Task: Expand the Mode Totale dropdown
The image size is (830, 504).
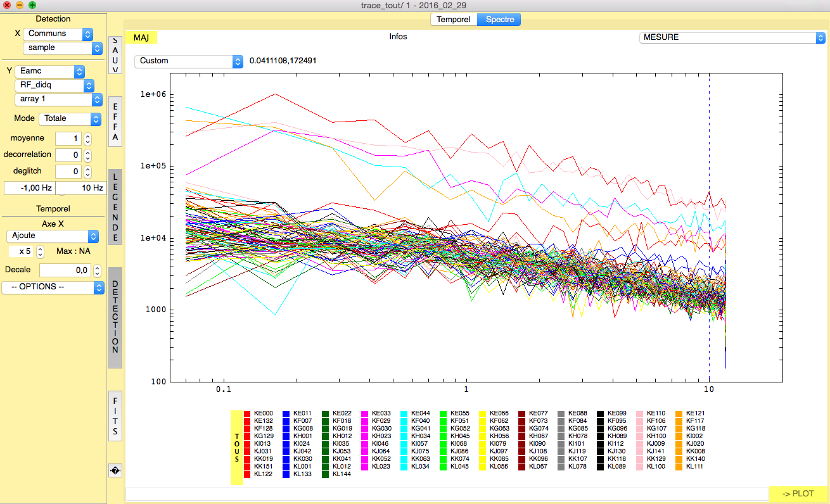Action: coord(70,119)
